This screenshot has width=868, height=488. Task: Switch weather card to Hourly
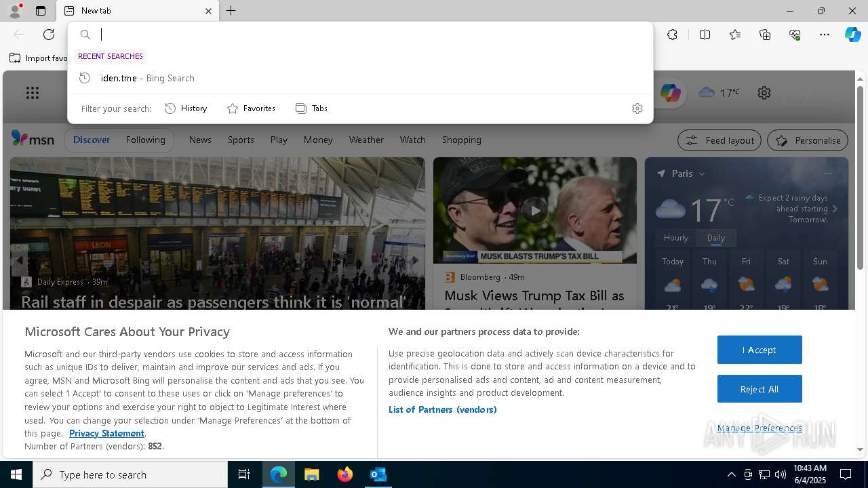(675, 238)
